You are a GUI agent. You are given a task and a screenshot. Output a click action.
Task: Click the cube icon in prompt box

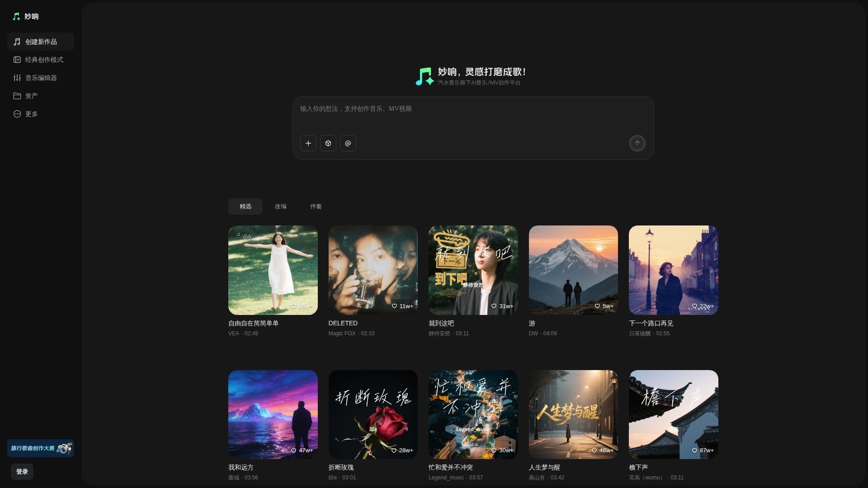click(x=328, y=143)
